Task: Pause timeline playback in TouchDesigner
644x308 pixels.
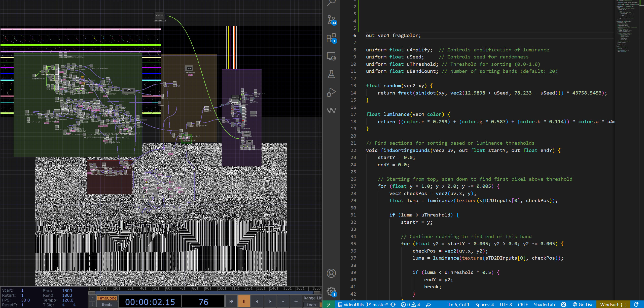Action: [244, 301]
